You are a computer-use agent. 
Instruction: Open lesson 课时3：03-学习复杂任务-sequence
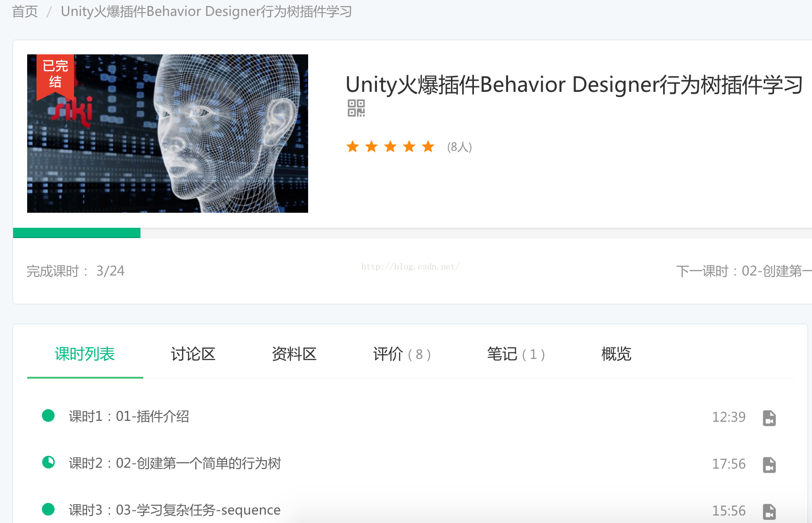coord(175,510)
